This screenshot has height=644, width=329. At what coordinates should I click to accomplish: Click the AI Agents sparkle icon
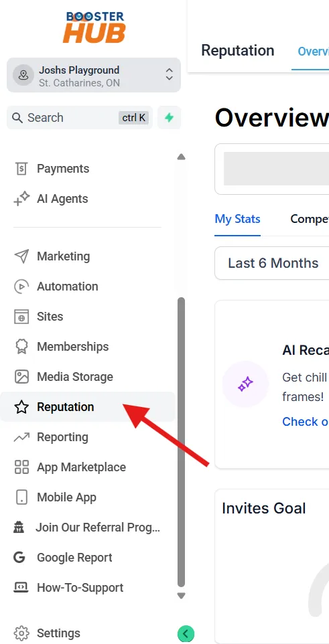[21, 199]
